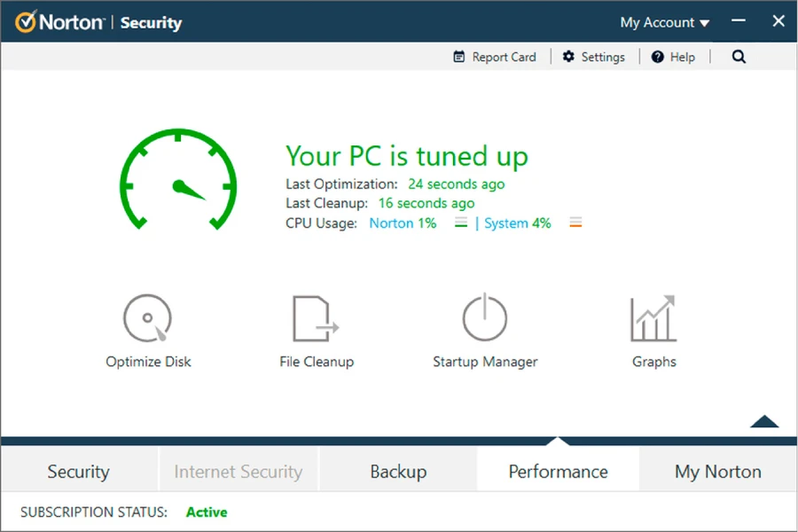Minimize the Norton Security window

pyautogui.click(x=739, y=21)
